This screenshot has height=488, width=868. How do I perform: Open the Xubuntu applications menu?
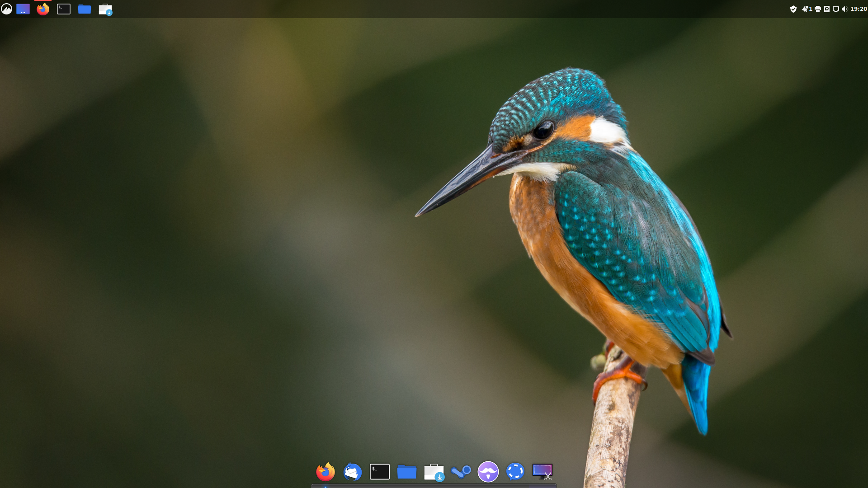[6, 9]
